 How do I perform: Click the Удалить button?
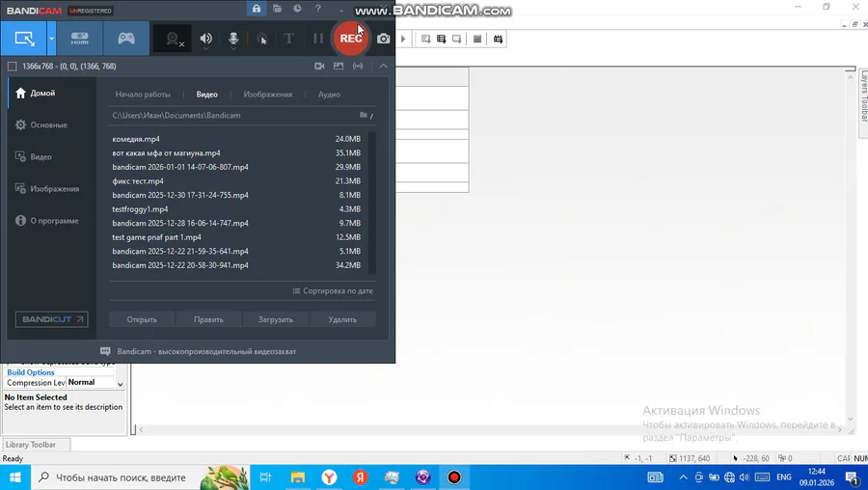tap(342, 319)
